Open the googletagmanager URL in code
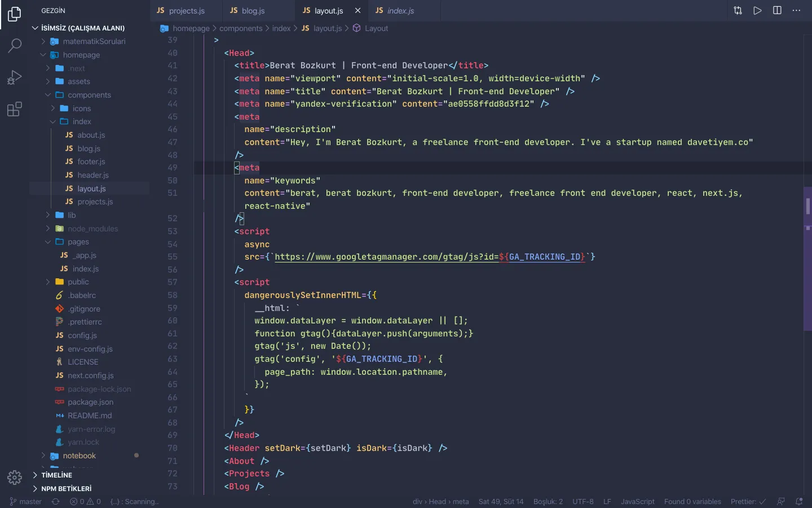Image resolution: width=812 pixels, height=508 pixels. [x=430, y=257]
